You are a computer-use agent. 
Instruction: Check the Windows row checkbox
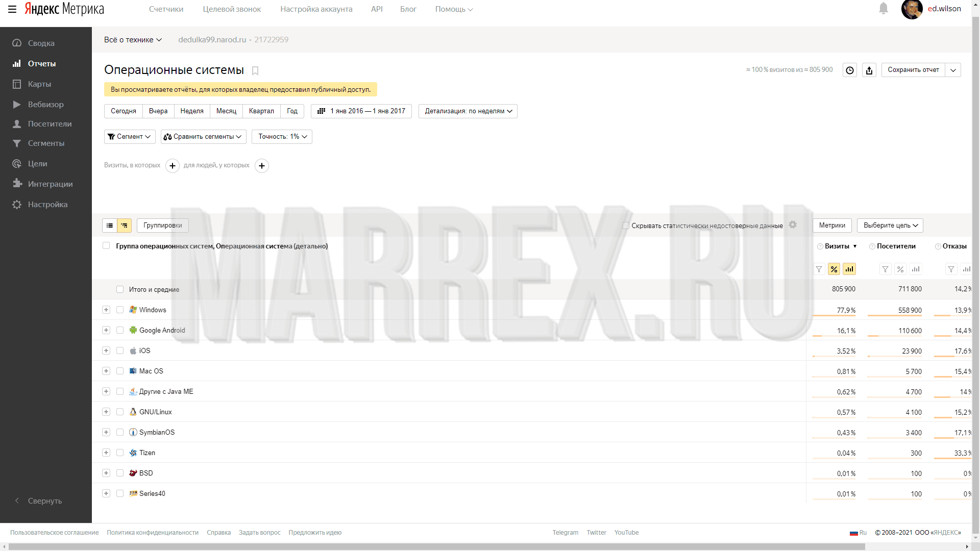(x=120, y=310)
